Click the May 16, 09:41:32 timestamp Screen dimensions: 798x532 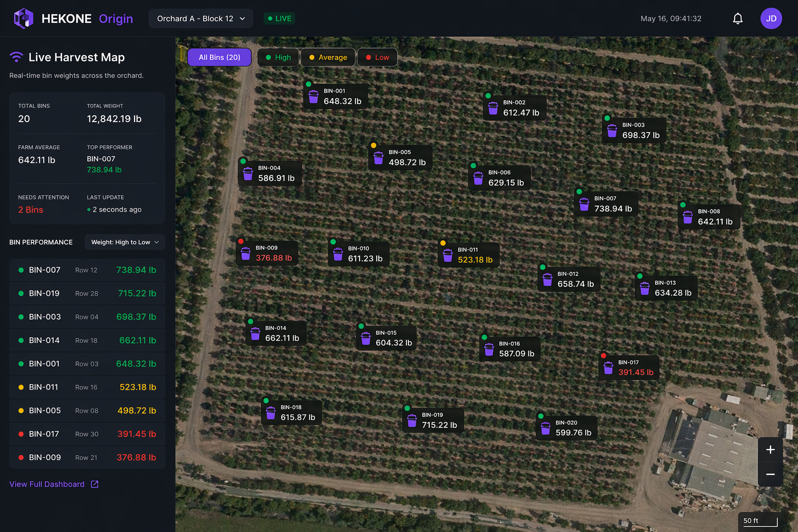tap(671, 19)
